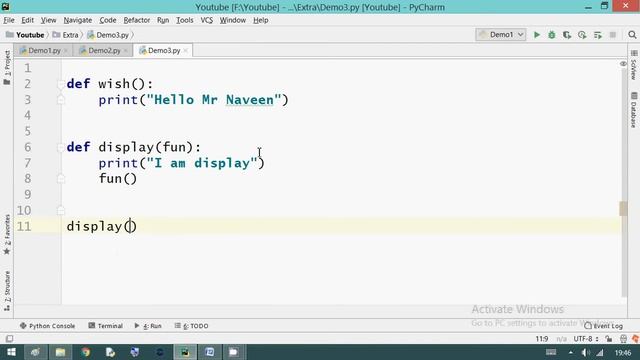Click the inspector hector icon in status bar

pyautogui.click(x=623, y=339)
